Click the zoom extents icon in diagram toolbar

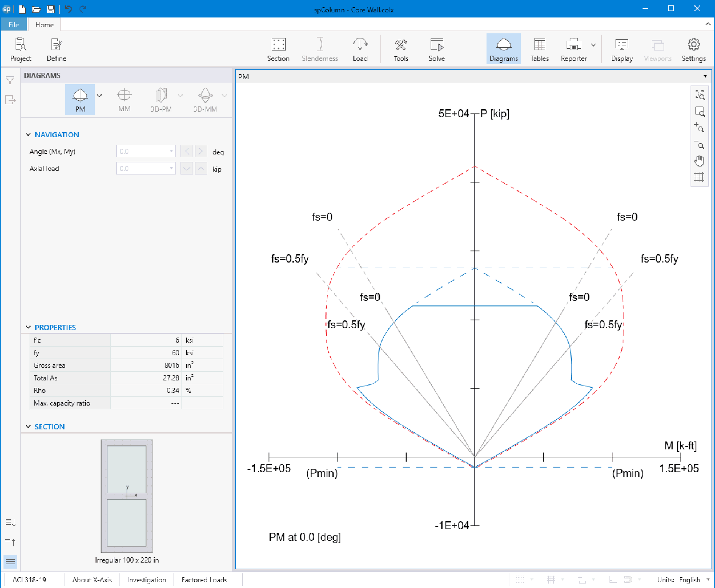(699, 94)
